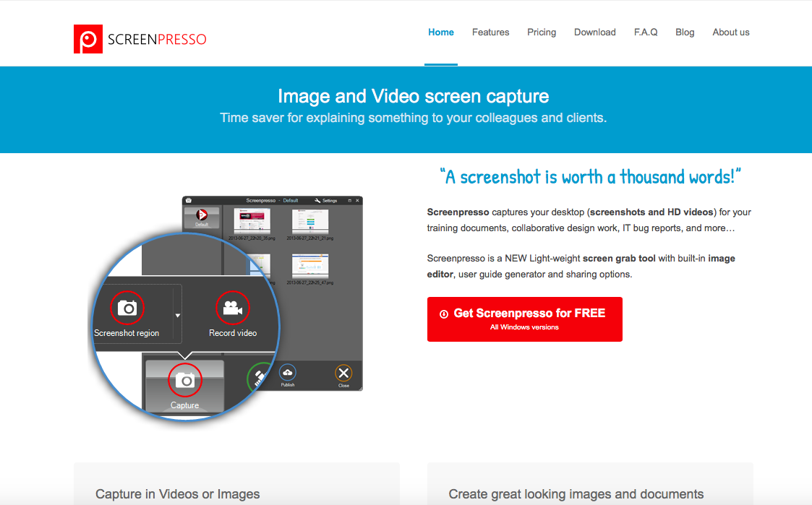This screenshot has width=812, height=505.
Task: Navigate to the Download page
Action: click(595, 32)
